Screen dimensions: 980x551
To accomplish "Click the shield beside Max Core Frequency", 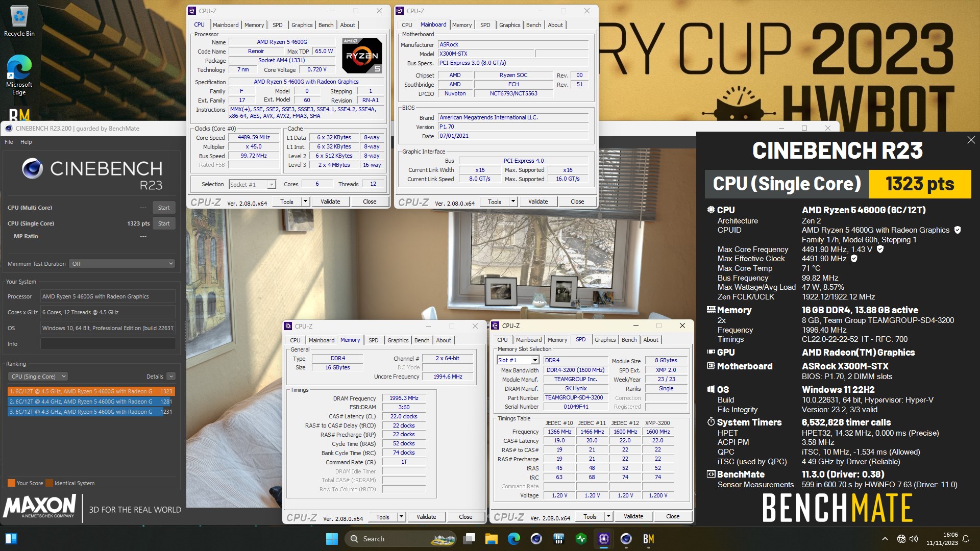I will click(x=880, y=249).
